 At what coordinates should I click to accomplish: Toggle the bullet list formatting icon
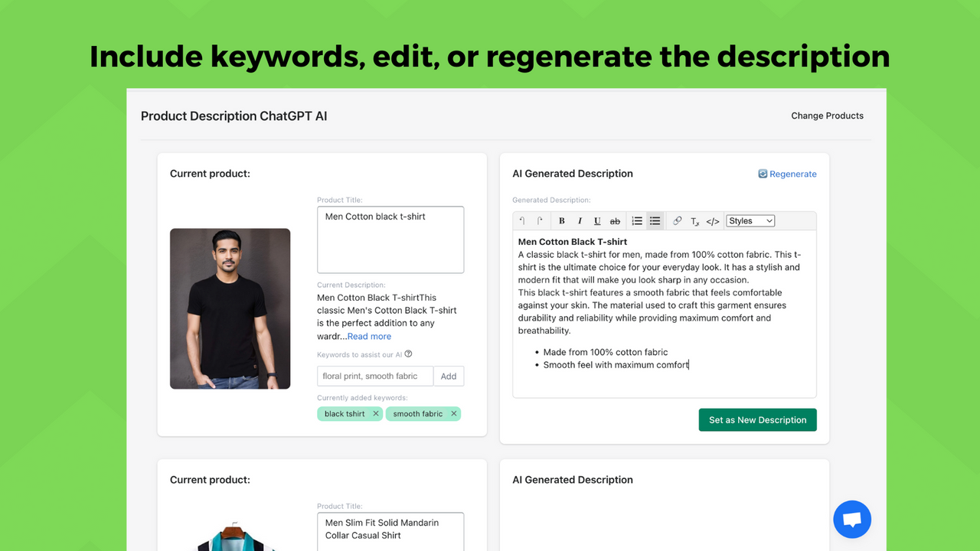pyautogui.click(x=655, y=220)
